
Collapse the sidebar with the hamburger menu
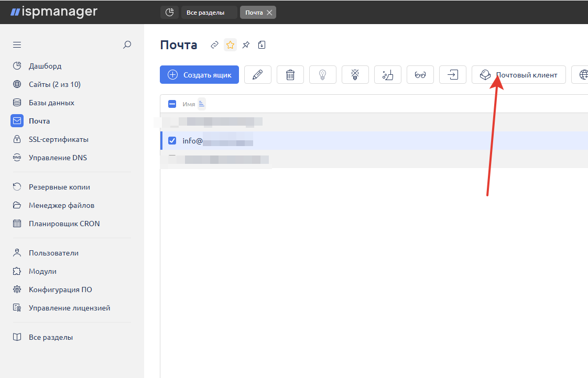pos(17,45)
